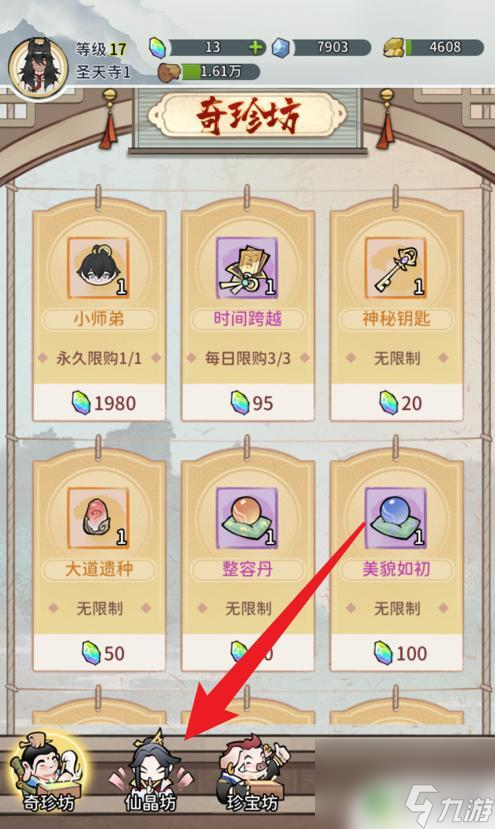
Task: Tap the 奇珍坊 title signboard
Action: pos(248,115)
